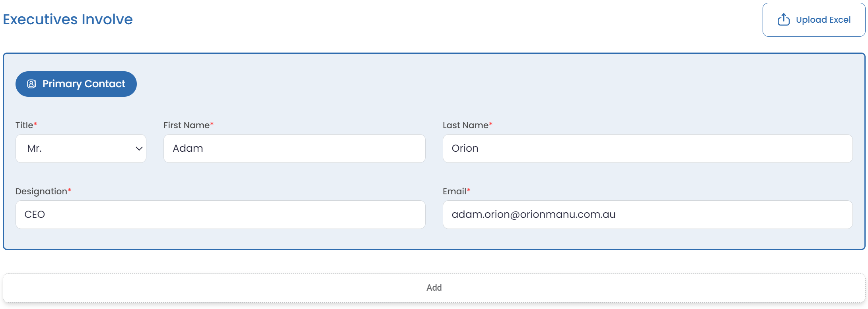Click the Email label text
Image resolution: width=868 pixels, height=309 pixels.
[454, 191]
